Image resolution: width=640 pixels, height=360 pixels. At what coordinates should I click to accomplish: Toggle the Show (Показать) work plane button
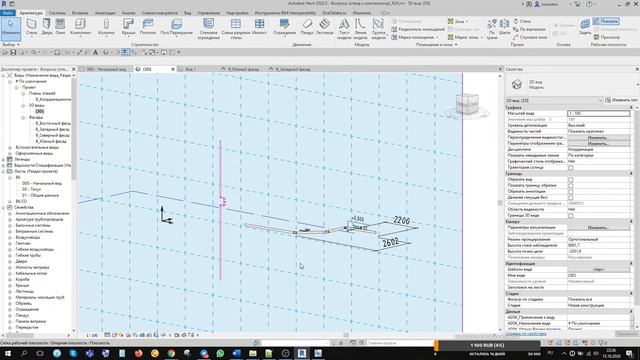606,21
